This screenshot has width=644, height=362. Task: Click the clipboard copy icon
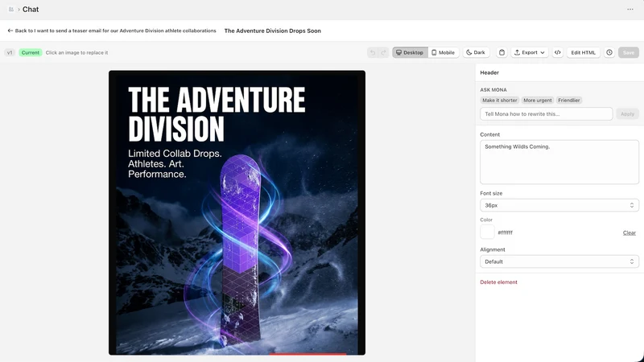coord(502,52)
